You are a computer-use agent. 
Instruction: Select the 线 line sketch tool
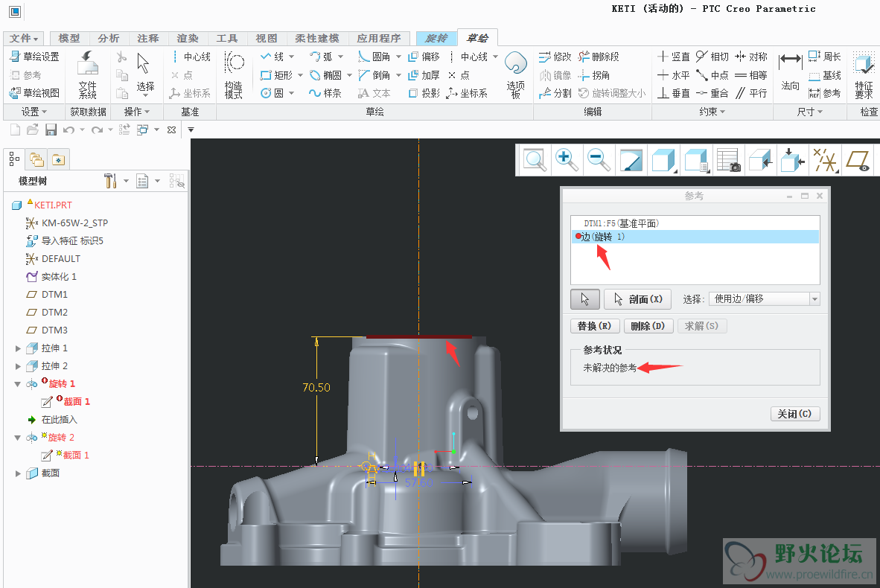tap(272, 57)
